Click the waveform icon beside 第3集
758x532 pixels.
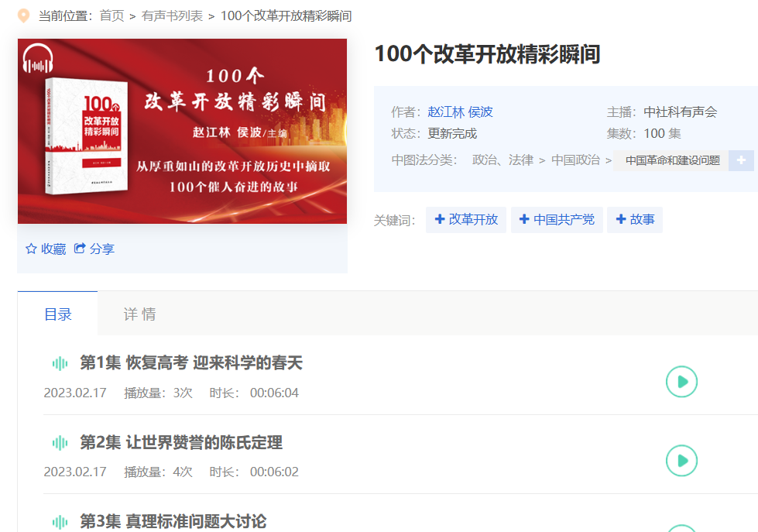tap(60, 522)
